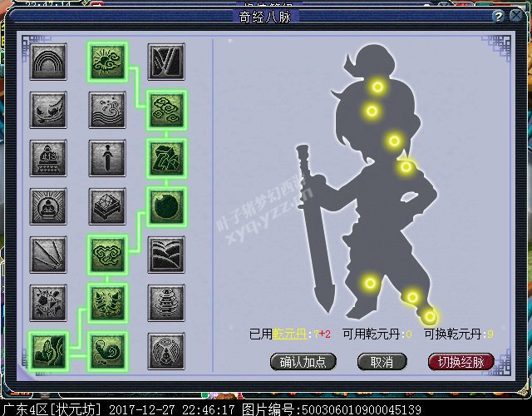Click the gray Buddha on lotus icon
The width and height of the screenshot is (532, 416).
pyautogui.click(x=48, y=158)
